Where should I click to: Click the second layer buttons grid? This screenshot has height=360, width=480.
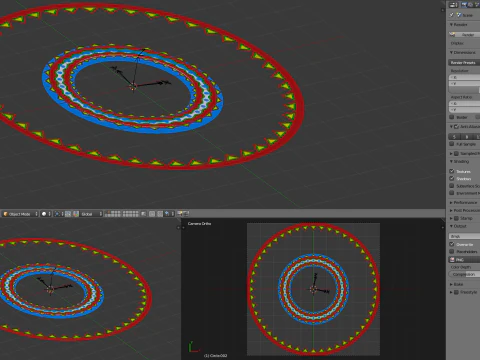click(131, 214)
